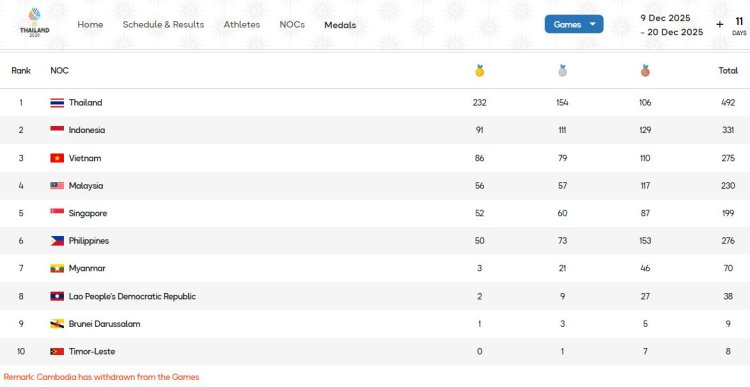
Task: Navigate to the NOCs page
Action: click(x=292, y=24)
